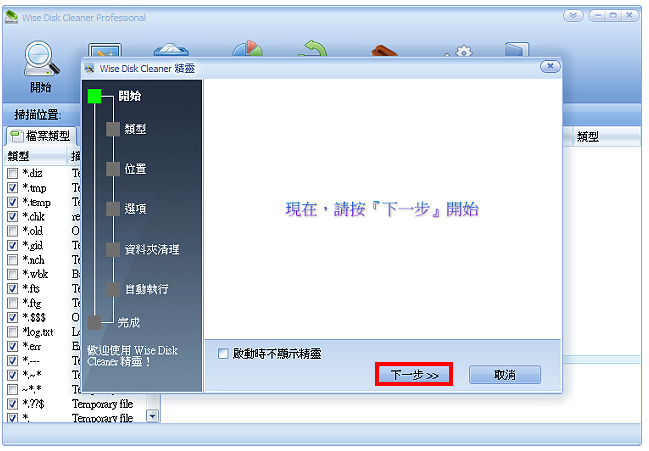
Task: Check the *.ftg file type checkbox
Action: 13,303
